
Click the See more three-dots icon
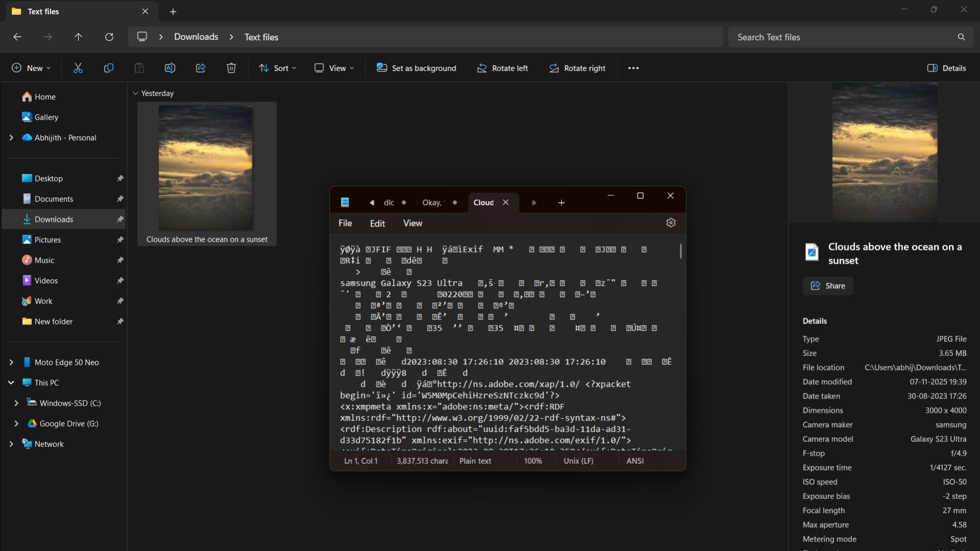pyautogui.click(x=633, y=68)
